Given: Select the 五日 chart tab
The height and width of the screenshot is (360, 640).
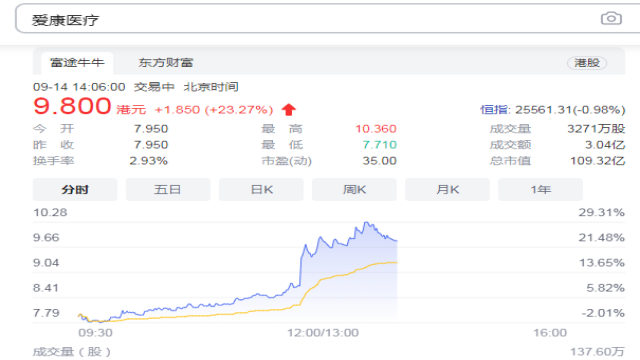Looking at the screenshot, I should pyautogui.click(x=168, y=189).
